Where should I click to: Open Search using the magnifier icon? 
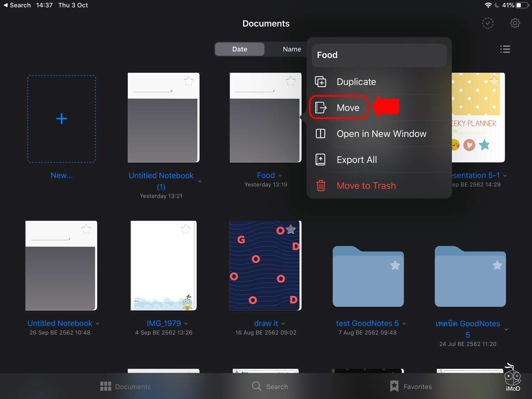pyautogui.click(x=256, y=386)
